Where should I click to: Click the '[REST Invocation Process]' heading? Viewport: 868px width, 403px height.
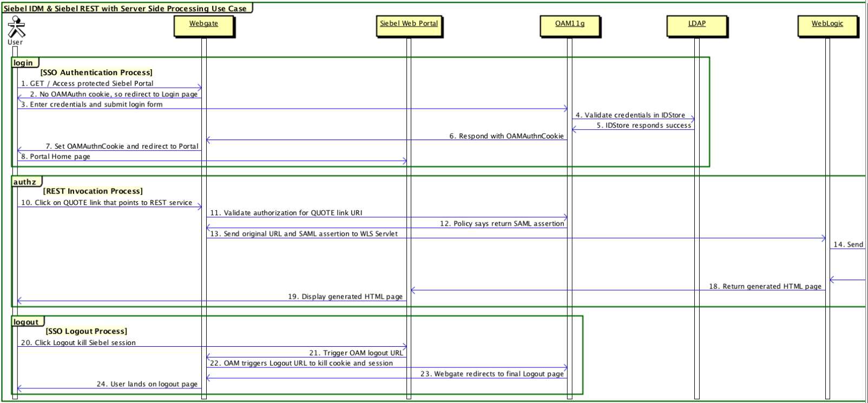click(93, 191)
